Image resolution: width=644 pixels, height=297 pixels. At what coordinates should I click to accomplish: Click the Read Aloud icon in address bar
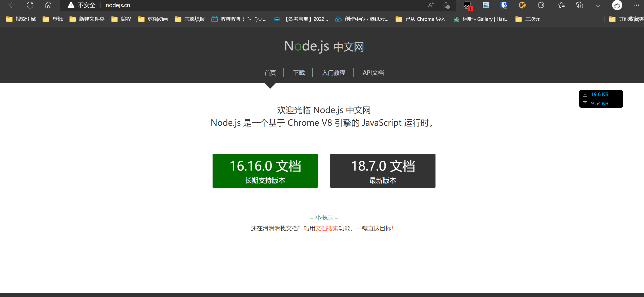431,5
